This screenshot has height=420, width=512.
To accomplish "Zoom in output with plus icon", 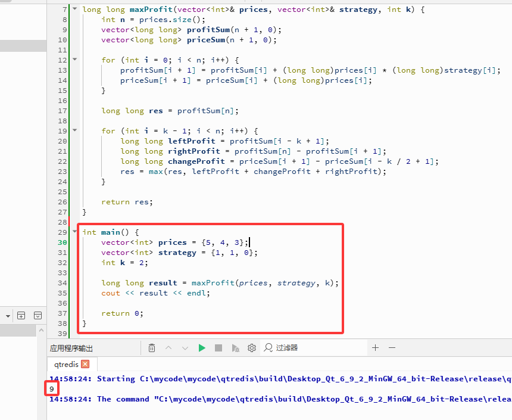I will [376, 348].
